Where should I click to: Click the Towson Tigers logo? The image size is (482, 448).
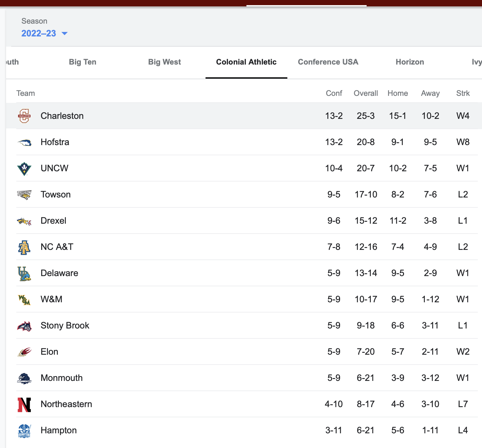[24, 195]
